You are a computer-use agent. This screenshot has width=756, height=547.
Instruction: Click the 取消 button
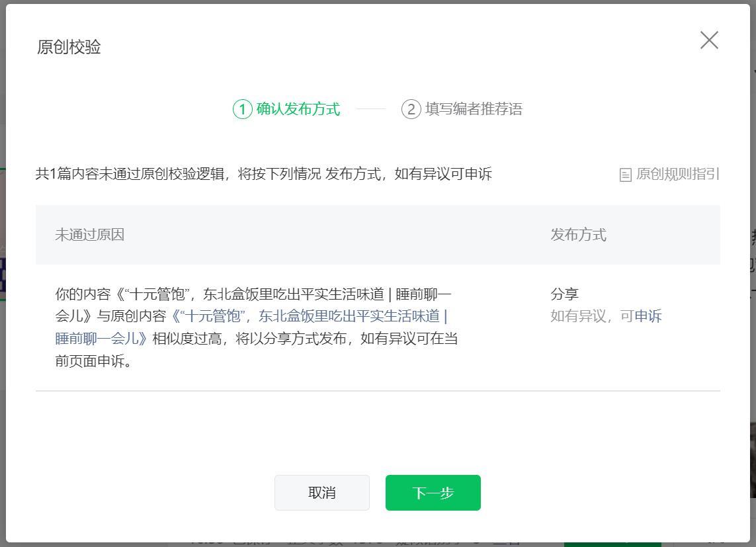click(322, 493)
